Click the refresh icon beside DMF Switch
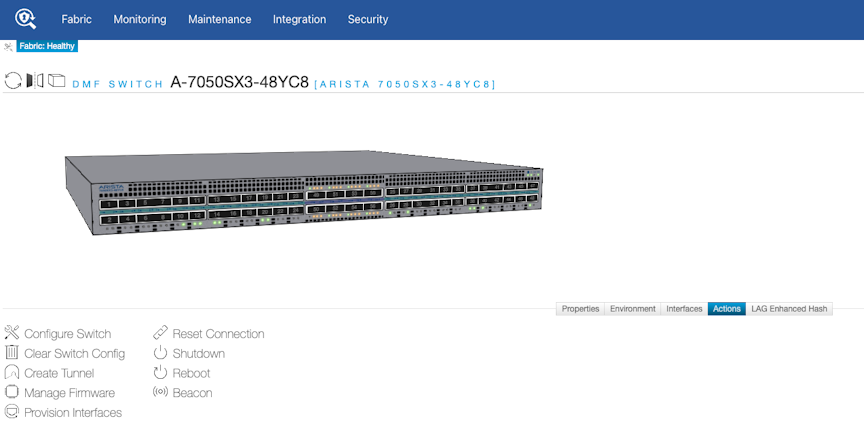 (x=13, y=81)
